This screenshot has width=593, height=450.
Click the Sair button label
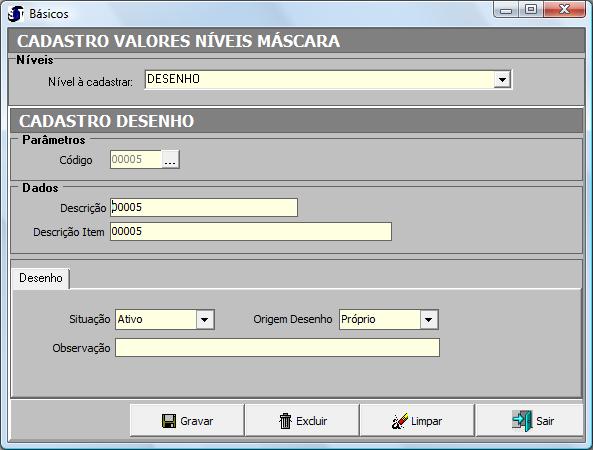[x=545, y=421]
